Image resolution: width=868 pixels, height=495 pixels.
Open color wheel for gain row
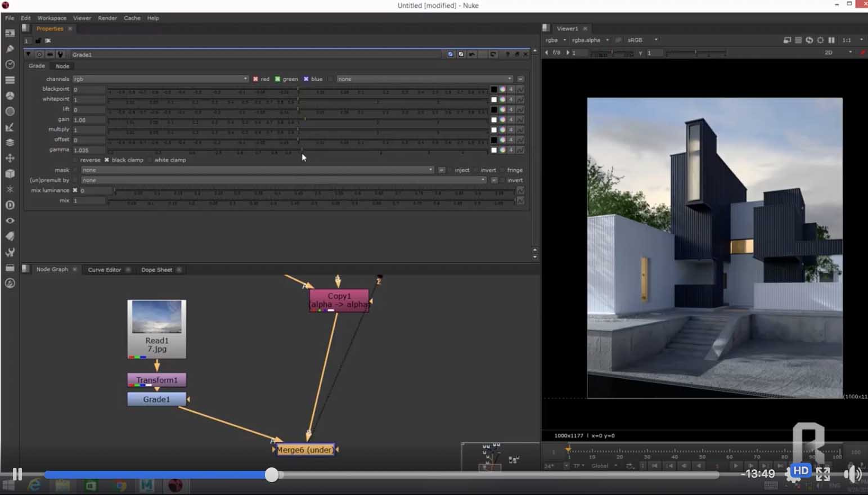tap(502, 120)
